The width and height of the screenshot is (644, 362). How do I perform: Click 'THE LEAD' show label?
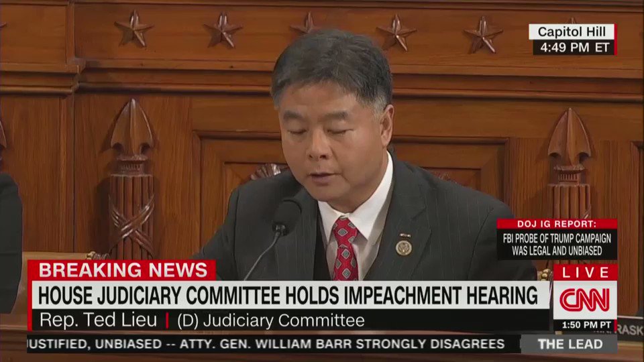click(570, 344)
